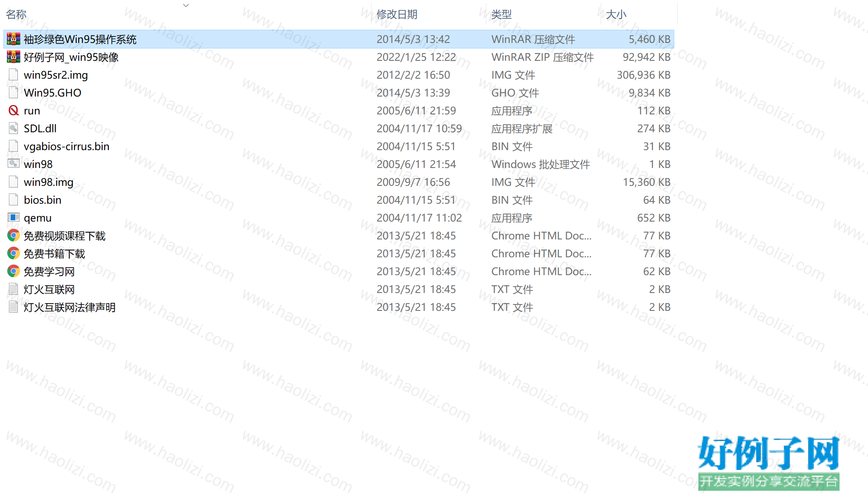Click size 15,360 KB
This screenshot has height=495, width=868.
[647, 182]
